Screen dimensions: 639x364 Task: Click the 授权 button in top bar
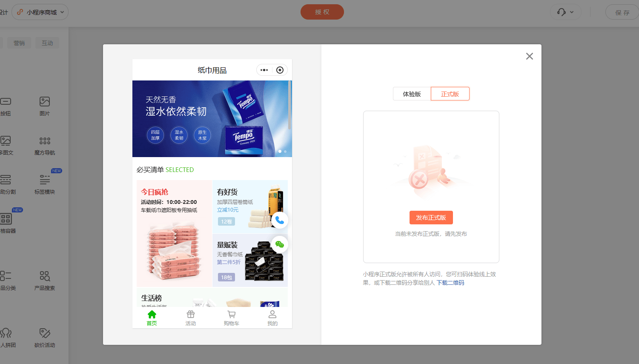[322, 12]
